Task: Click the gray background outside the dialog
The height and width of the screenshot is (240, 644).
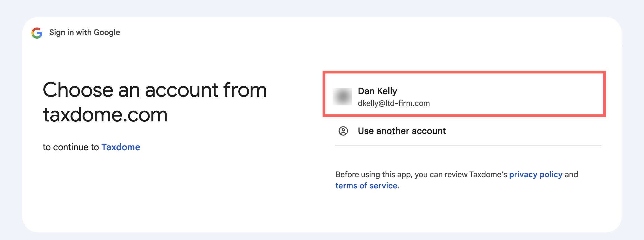Action: coord(322,8)
